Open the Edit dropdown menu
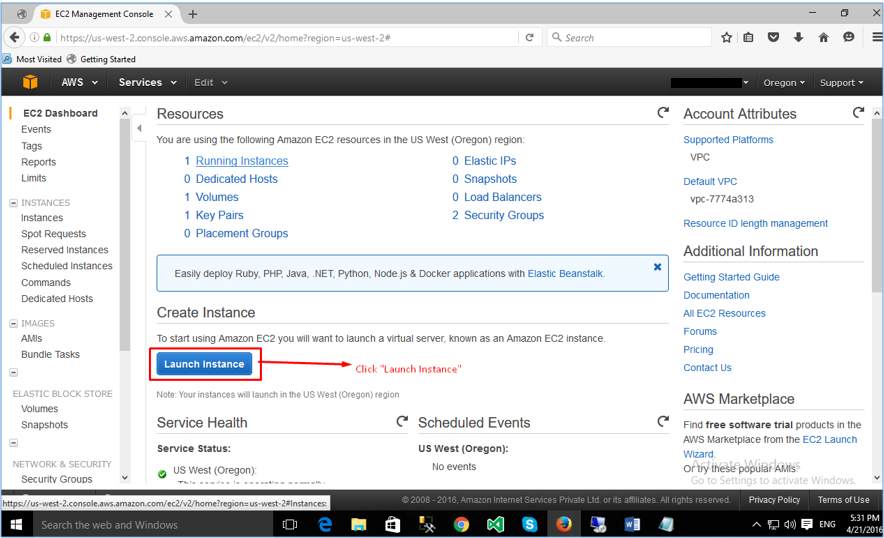Viewport: 884px width, 538px height. 211,82
